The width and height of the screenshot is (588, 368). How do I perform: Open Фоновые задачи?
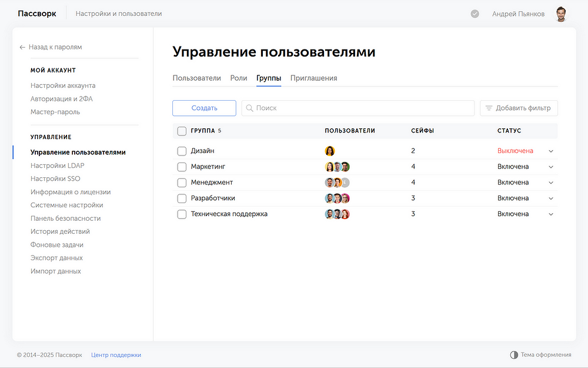pos(57,245)
